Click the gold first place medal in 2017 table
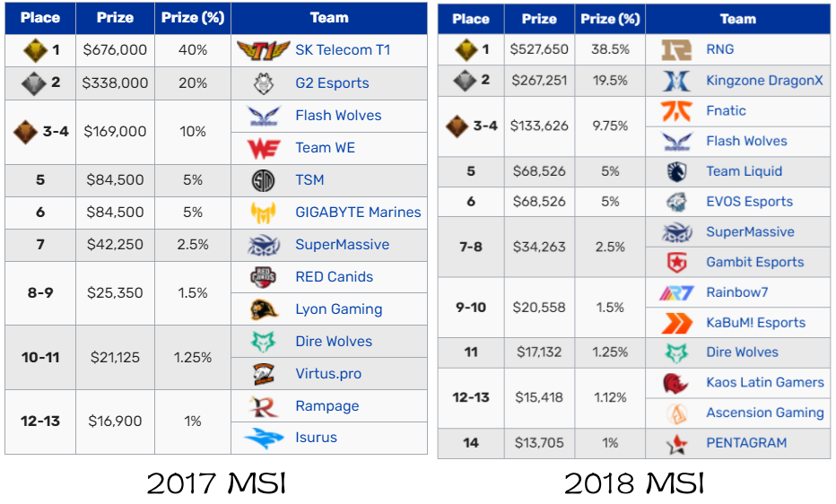This screenshot has height=504, width=836. [x=36, y=50]
